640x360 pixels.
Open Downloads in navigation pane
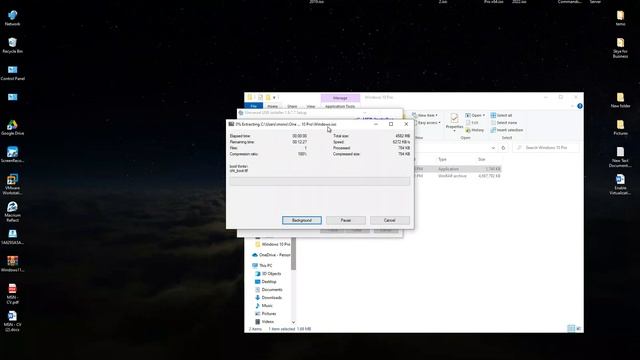[x=268, y=298]
